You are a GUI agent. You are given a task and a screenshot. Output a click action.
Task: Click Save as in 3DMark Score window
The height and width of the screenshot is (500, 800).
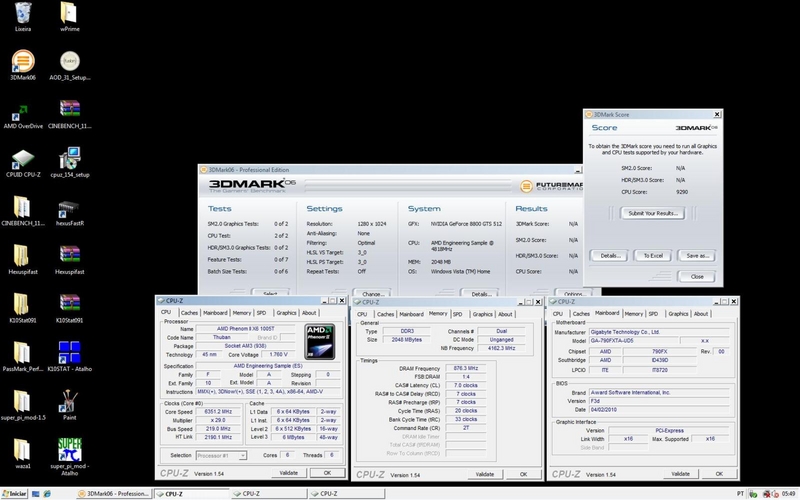[x=696, y=255]
